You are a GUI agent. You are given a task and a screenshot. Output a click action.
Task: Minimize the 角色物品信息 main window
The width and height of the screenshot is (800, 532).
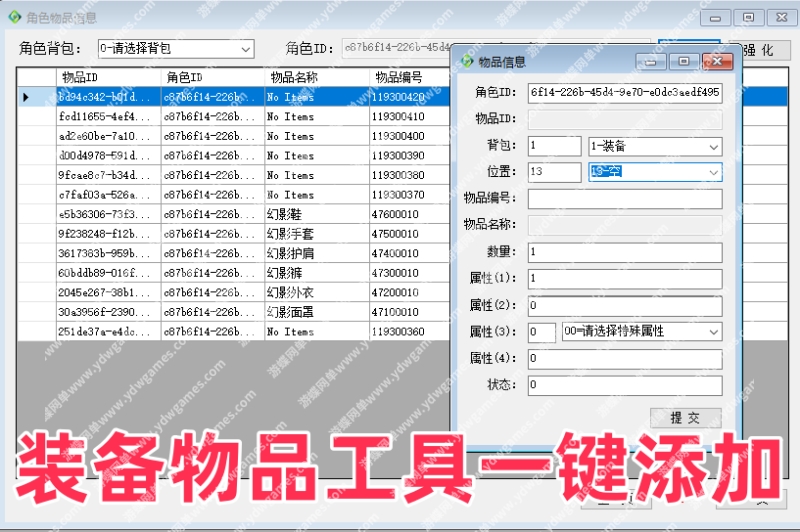tap(715, 18)
